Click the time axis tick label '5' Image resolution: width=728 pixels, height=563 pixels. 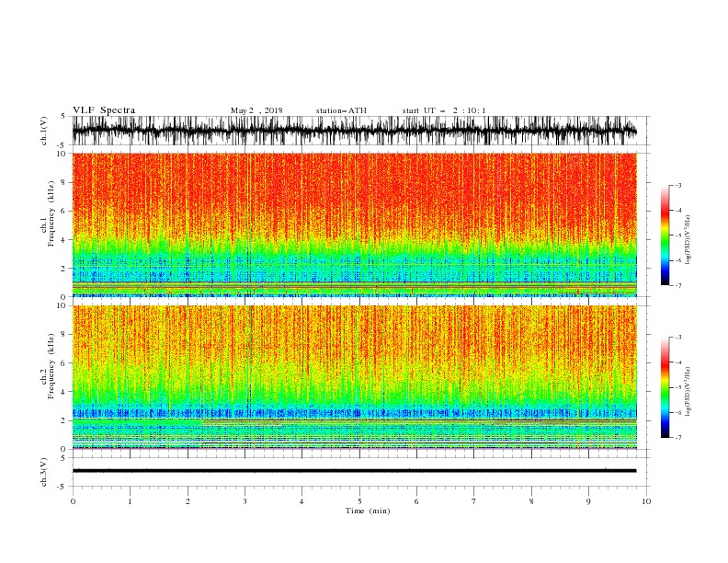point(359,501)
